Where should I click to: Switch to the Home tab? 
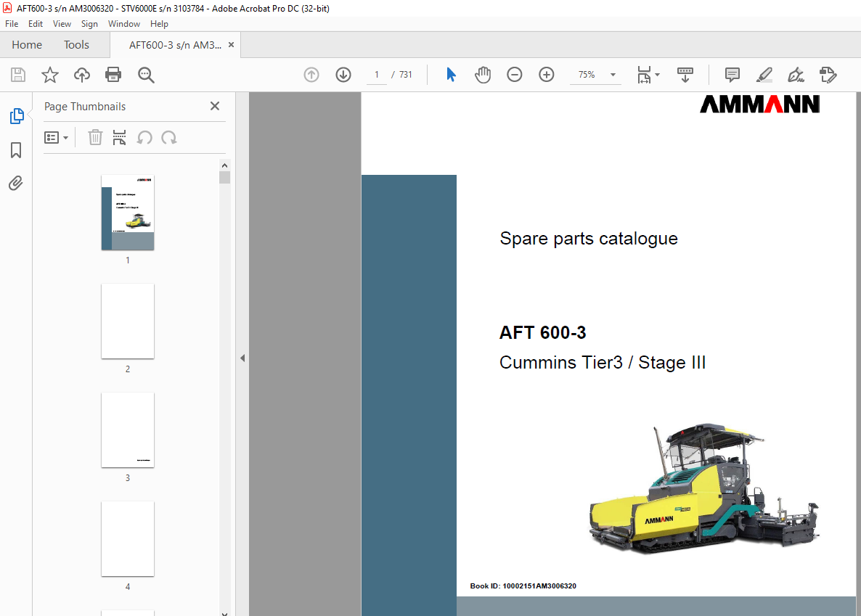pos(27,45)
